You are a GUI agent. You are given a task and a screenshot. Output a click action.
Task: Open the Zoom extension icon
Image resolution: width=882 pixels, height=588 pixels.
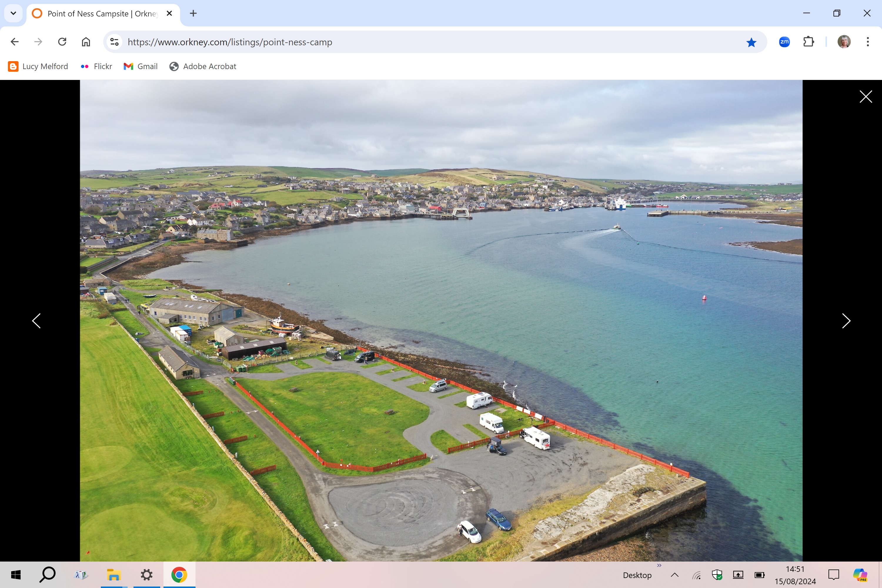[784, 42]
